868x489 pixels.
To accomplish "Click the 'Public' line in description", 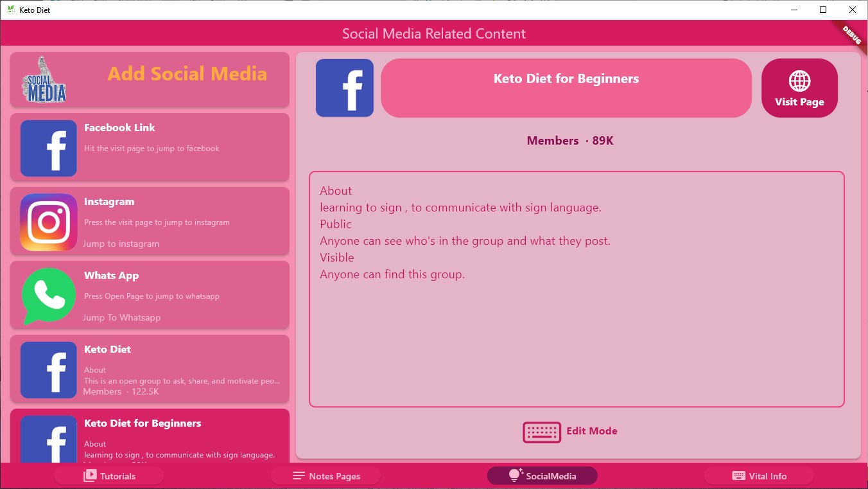I will [x=336, y=224].
